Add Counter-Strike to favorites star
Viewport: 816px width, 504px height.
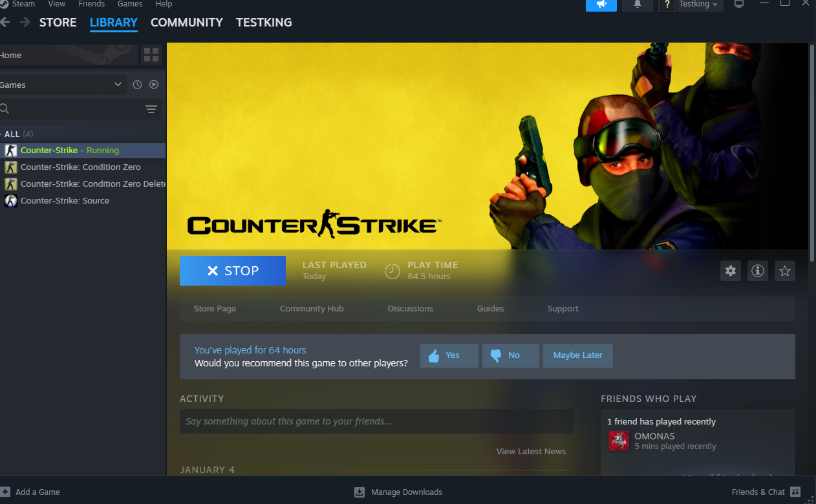[x=785, y=271]
